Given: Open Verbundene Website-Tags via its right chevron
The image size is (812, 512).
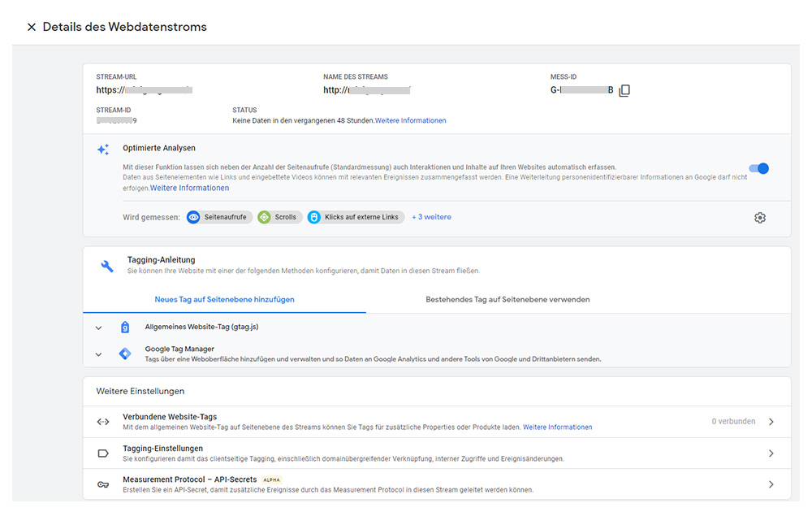Looking at the screenshot, I should (771, 422).
